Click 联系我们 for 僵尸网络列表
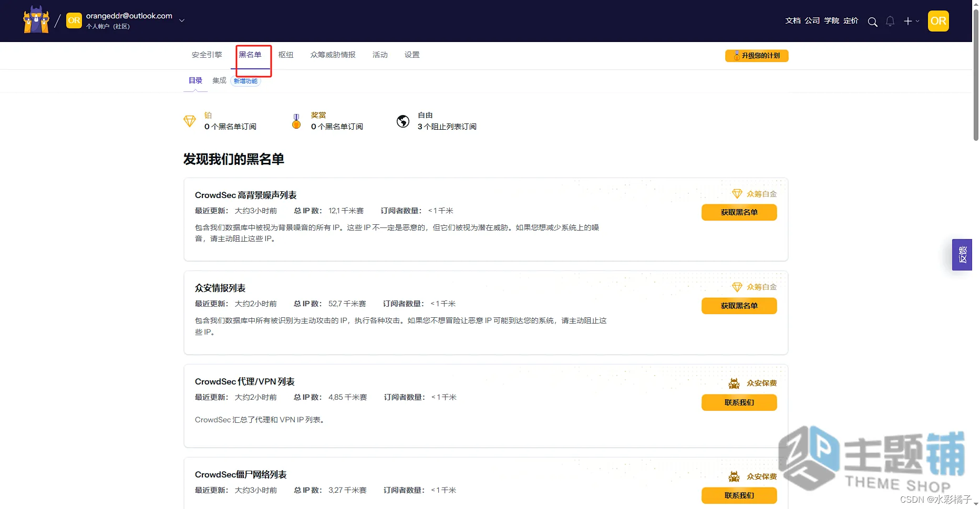Screen dimensions: 980x509 click(x=739, y=495)
